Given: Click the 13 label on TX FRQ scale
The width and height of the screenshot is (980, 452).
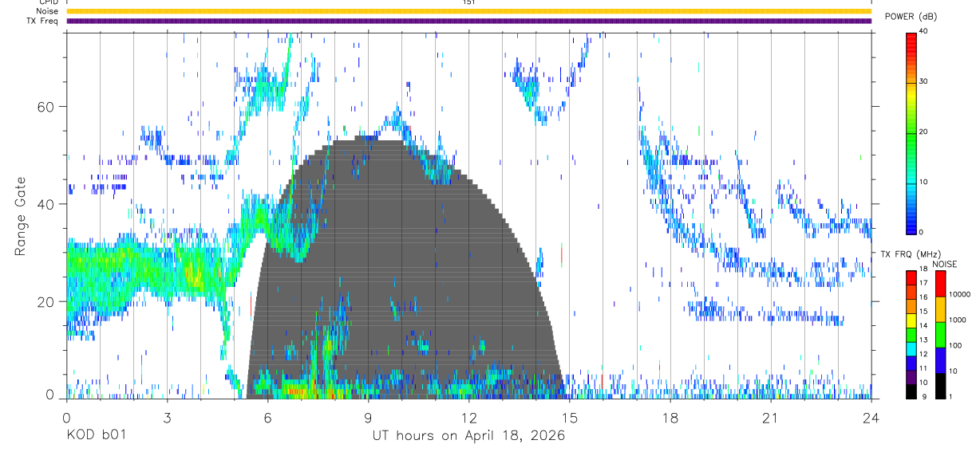Looking at the screenshot, I should (x=923, y=340).
